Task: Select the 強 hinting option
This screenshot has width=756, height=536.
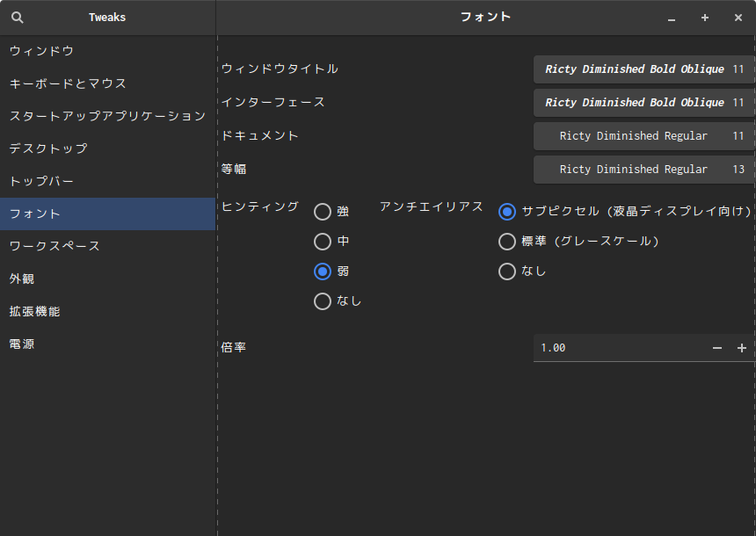Action: coord(323,212)
